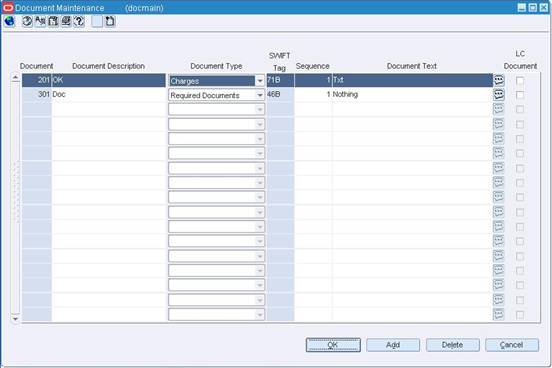The image size is (552, 368).
Task: Click the Add button
Action: (x=393, y=345)
